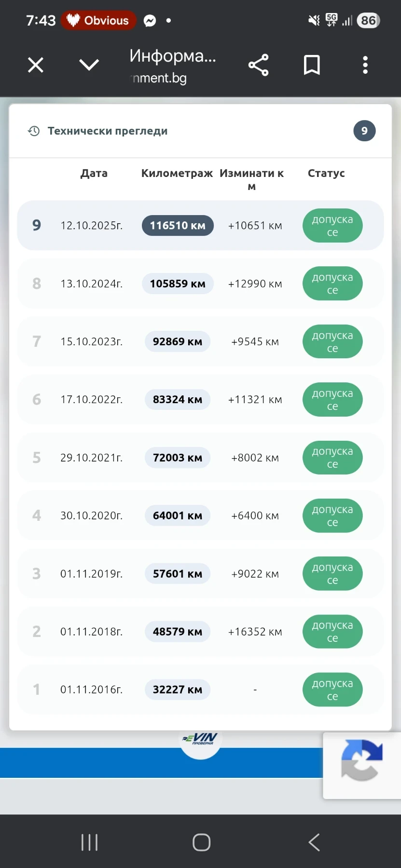401x868 pixels.
Task: Tap the 83324 км mileage pill
Action: [178, 399]
